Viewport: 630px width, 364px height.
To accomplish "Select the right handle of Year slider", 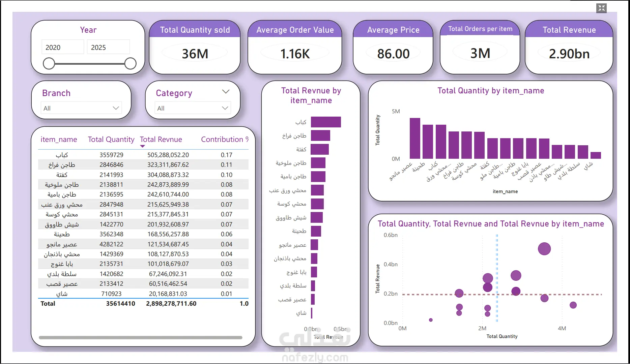I will coord(130,63).
